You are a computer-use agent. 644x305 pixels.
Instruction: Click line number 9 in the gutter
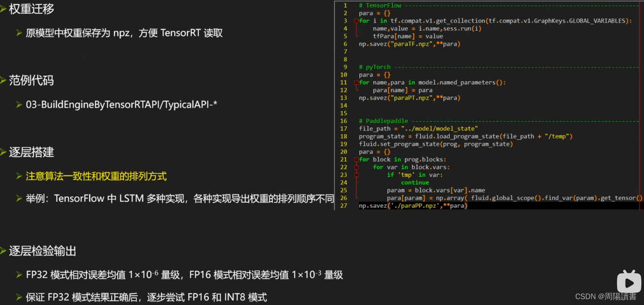tap(346, 67)
